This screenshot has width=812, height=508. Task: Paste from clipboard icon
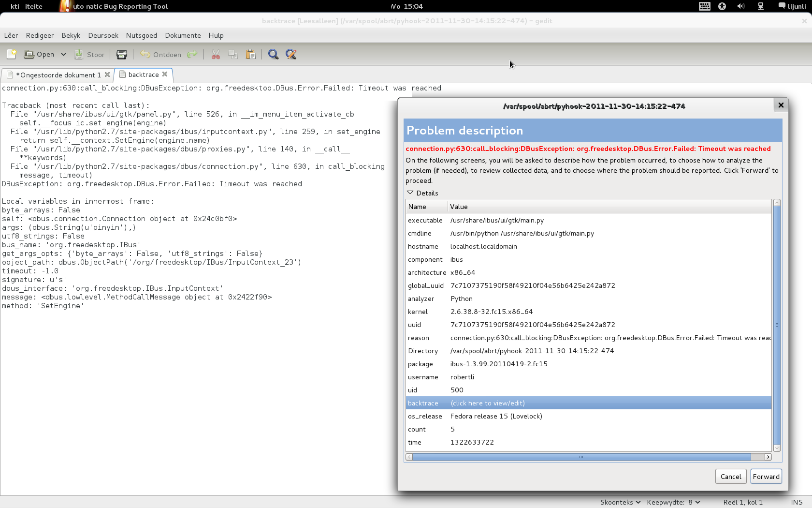click(250, 54)
